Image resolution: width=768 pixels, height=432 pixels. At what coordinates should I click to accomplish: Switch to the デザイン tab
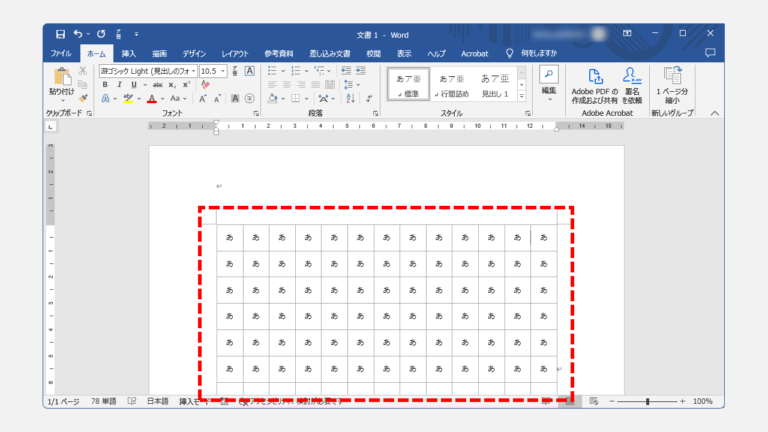(x=194, y=53)
